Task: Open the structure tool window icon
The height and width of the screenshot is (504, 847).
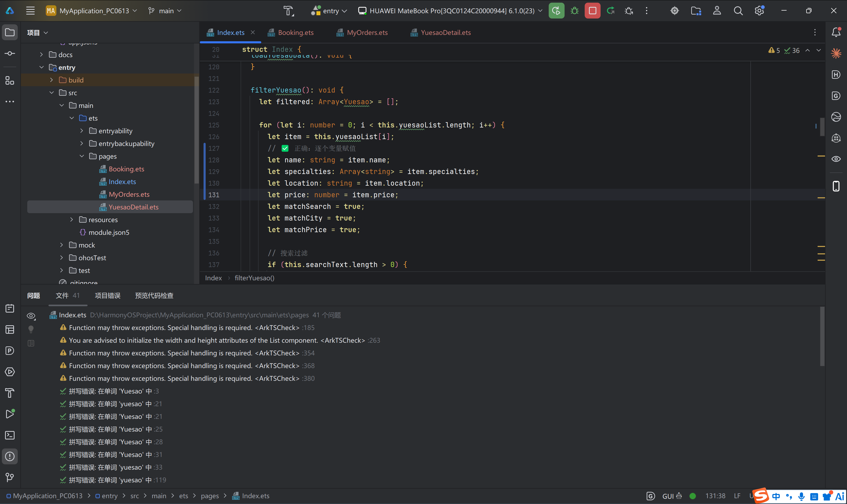Action: tap(10, 80)
